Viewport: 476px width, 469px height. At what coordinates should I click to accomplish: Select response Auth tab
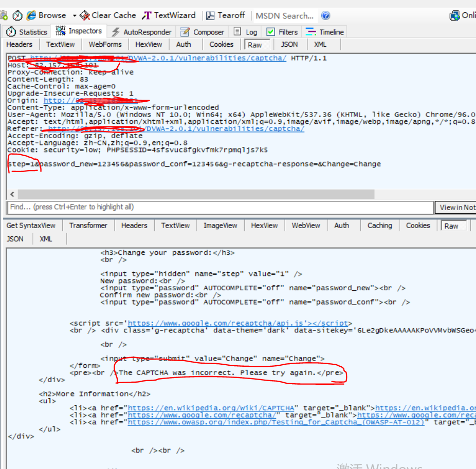[x=342, y=226]
